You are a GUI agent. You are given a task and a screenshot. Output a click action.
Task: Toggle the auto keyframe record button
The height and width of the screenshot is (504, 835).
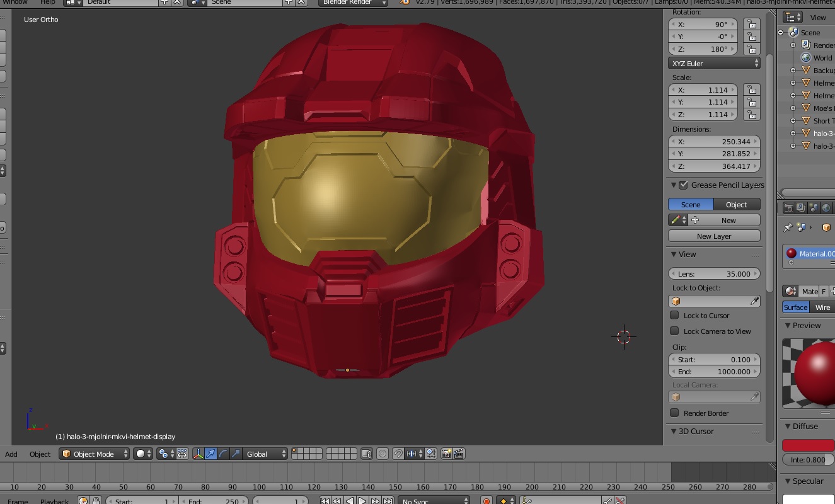point(486,501)
